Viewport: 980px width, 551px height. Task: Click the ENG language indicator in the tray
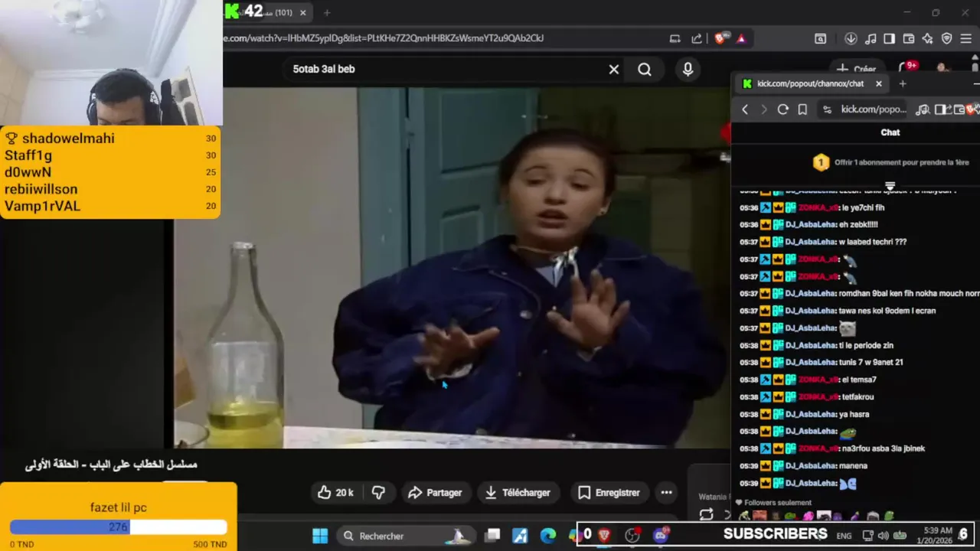[844, 536]
